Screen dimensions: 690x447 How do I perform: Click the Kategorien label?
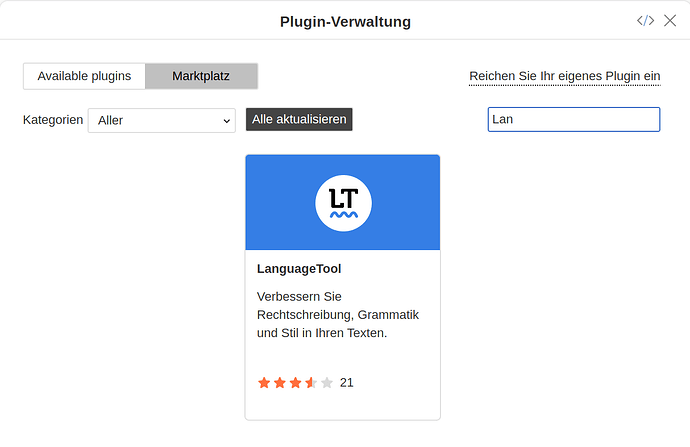53,120
